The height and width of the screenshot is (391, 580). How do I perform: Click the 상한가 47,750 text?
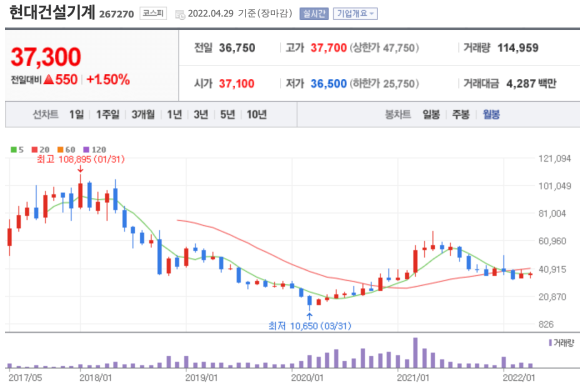tap(384, 48)
